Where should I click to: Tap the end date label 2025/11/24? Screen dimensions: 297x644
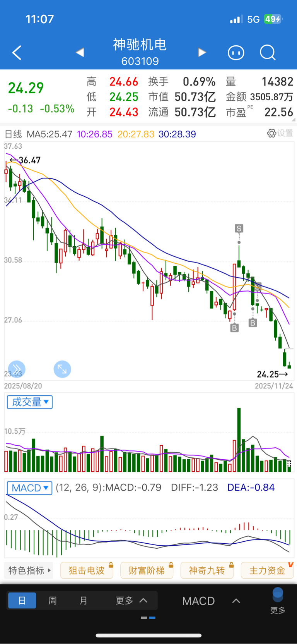click(274, 386)
